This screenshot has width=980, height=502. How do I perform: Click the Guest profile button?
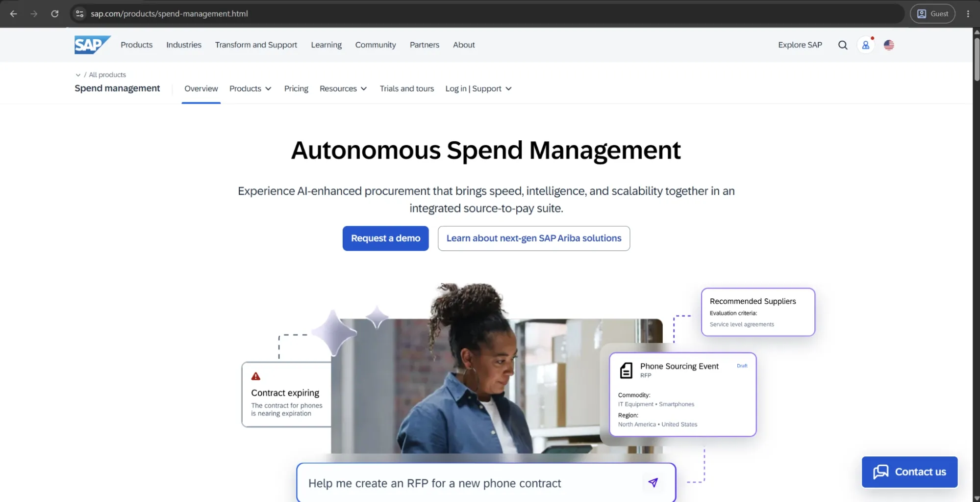(x=932, y=14)
